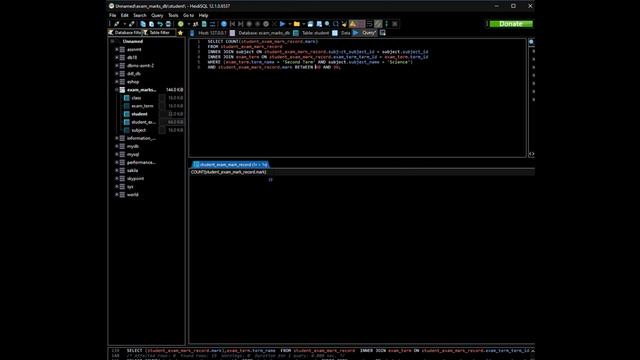Click the blue Refresh toolbar icon
The image size is (640, 360).
224,24
